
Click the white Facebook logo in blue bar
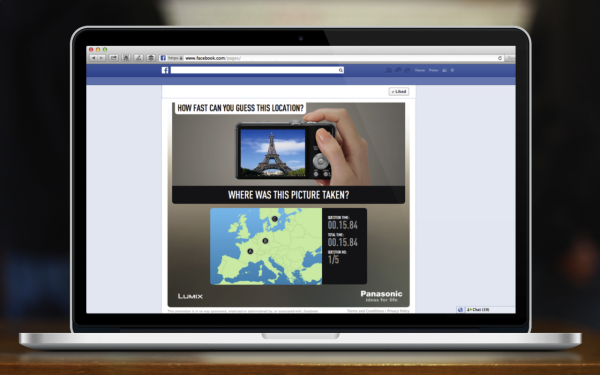(165, 70)
